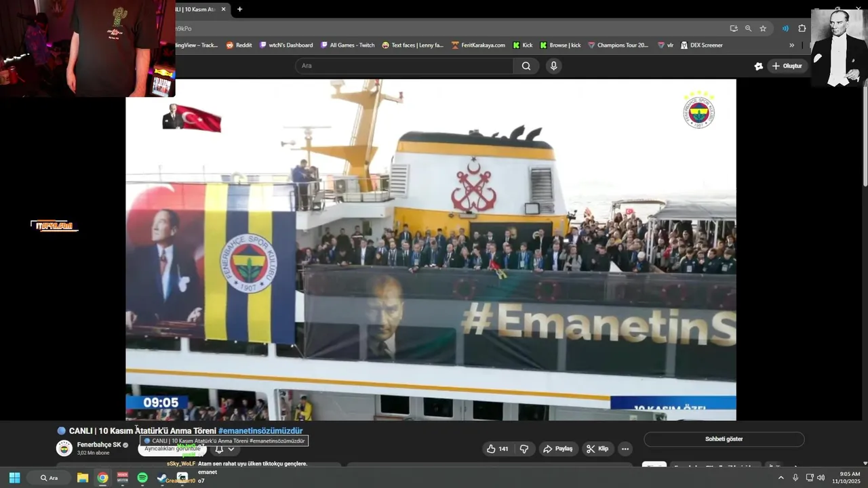Viewport: 868px width, 488px height.
Task: Expand the bookmarks overflow chevron
Action: point(791,45)
